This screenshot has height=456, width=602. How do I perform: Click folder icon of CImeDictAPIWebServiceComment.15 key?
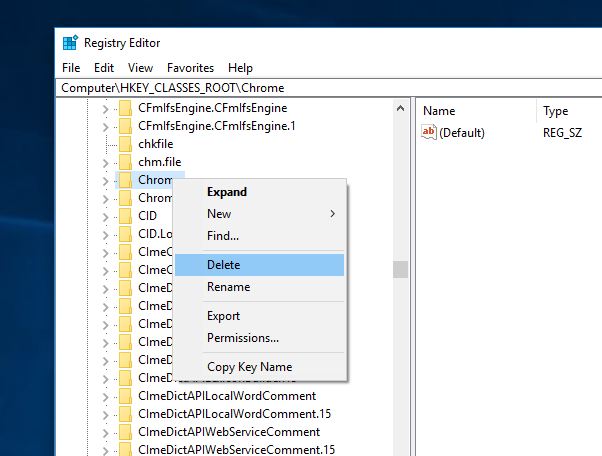point(125,449)
